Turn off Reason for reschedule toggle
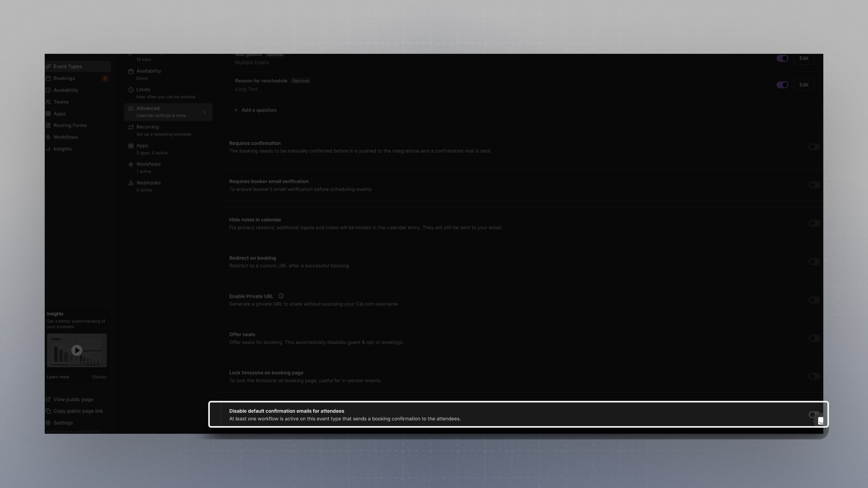The image size is (868, 488). 782,85
